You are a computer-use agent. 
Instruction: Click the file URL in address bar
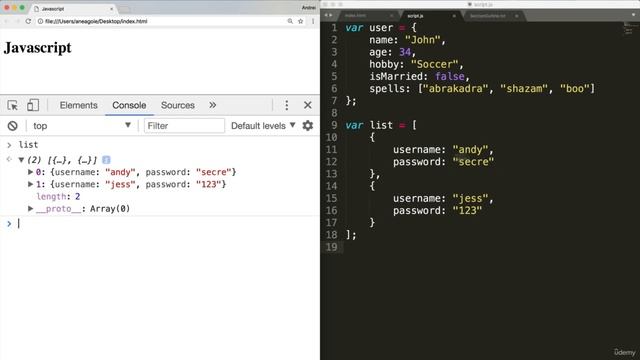(96, 21)
